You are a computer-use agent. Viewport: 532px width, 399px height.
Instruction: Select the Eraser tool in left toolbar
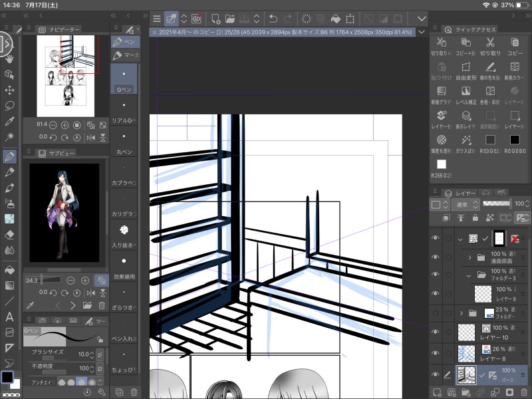[x=9, y=234]
